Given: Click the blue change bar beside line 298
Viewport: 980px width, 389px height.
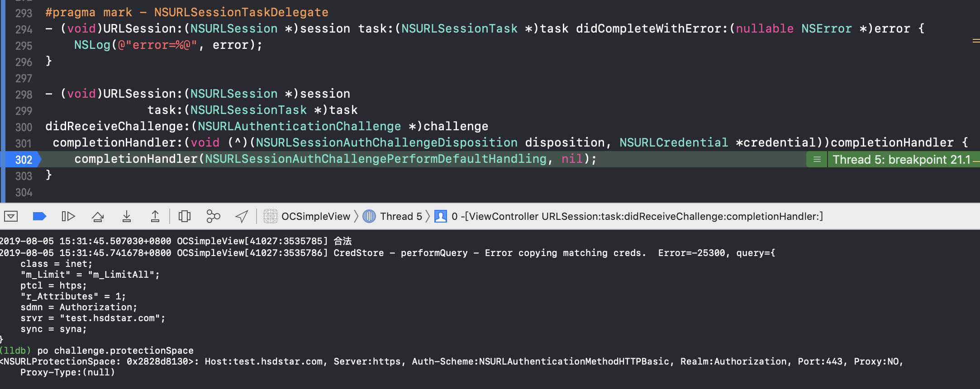Looking at the screenshot, I should click(3, 94).
